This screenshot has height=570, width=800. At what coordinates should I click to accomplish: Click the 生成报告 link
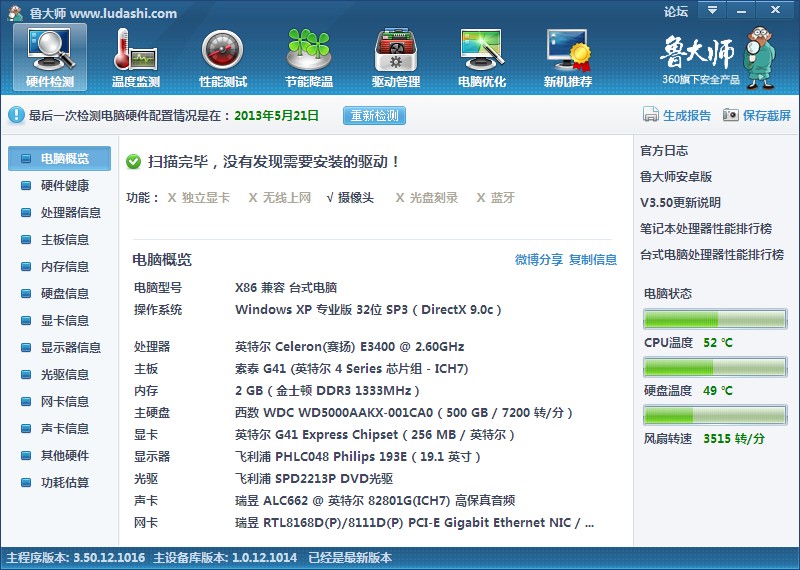click(x=687, y=115)
